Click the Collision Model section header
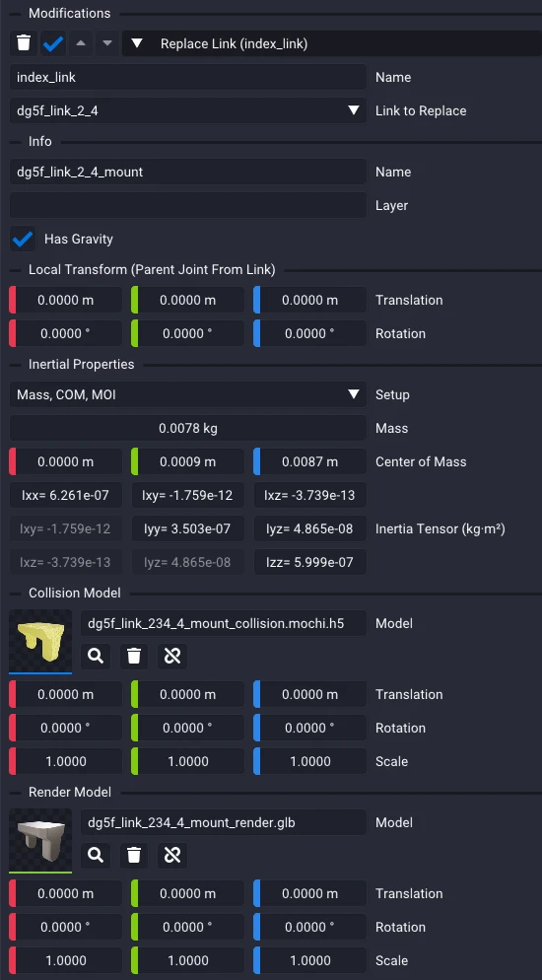 74,594
